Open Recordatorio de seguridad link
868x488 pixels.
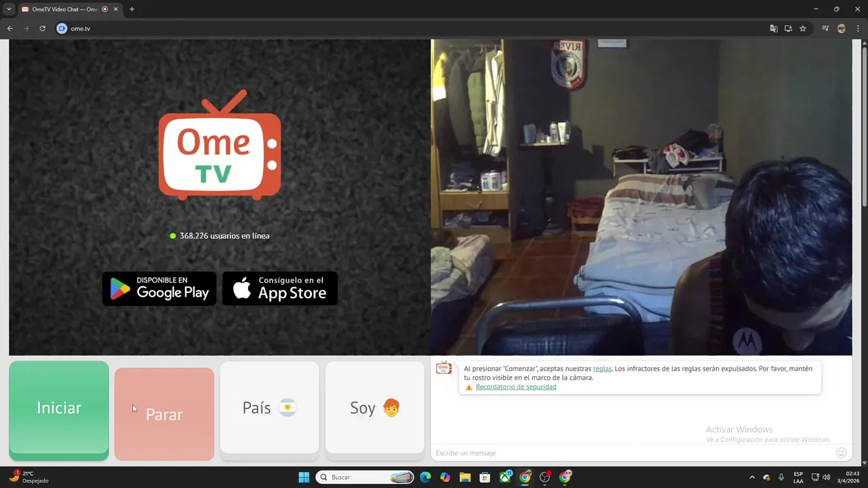click(516, 386)
